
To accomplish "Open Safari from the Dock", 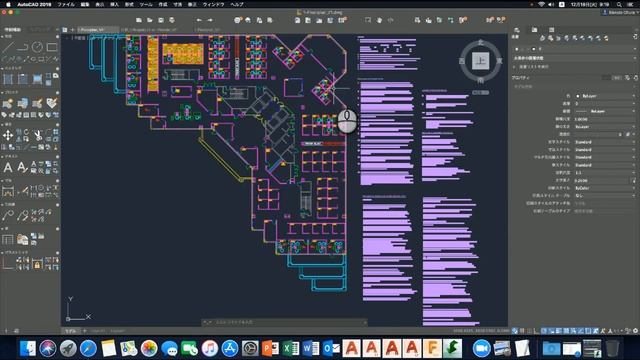I will pyautogui.click(x=88, y=349).
